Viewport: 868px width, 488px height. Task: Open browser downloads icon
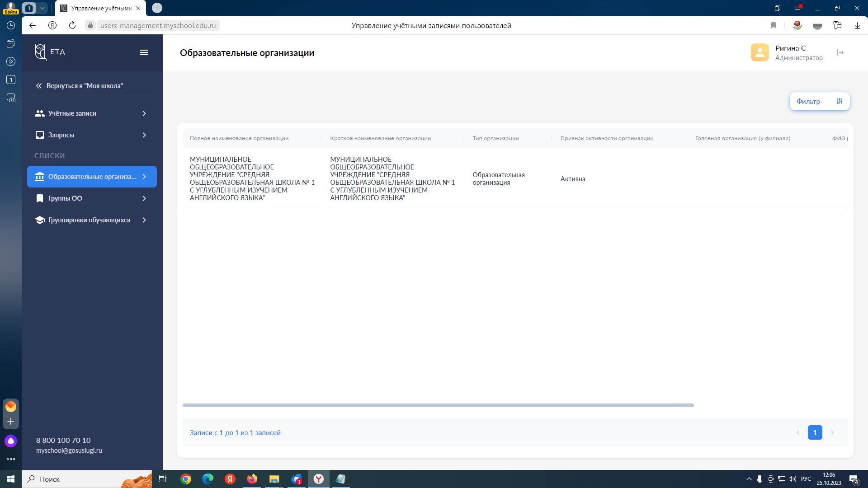coord(857,25)
